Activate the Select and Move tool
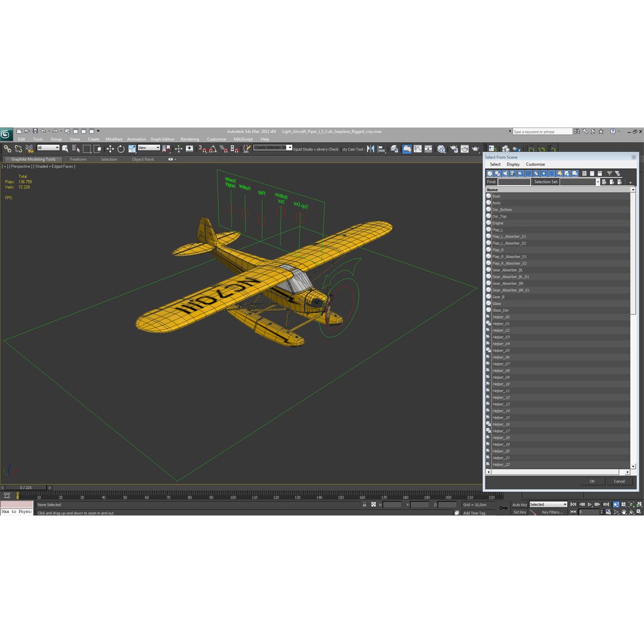The height and width of the screenshot is (644, 644). 110,148
